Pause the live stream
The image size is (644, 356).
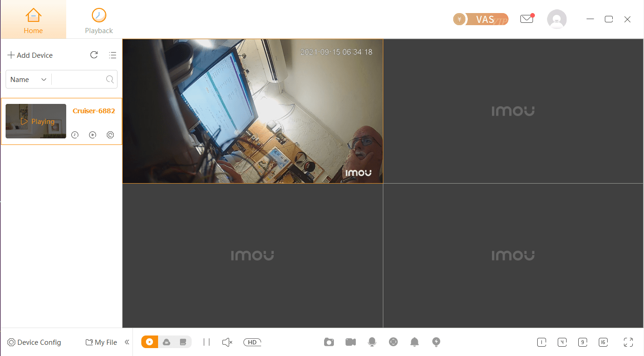207,342
